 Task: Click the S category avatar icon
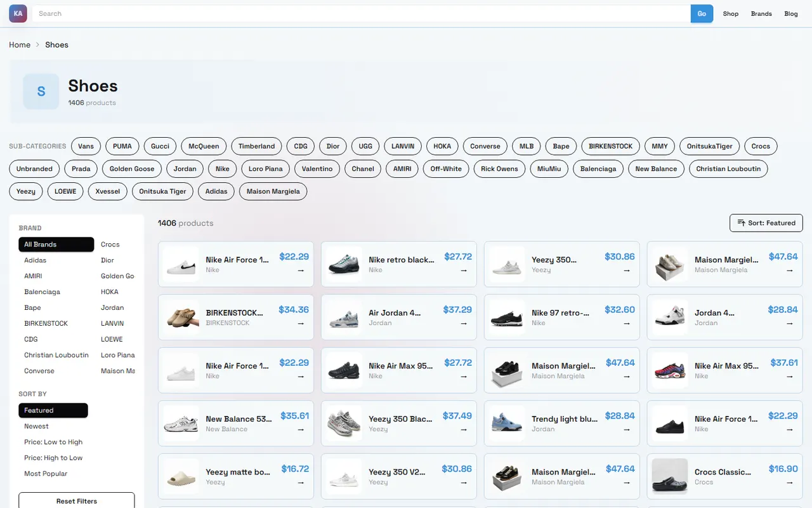[x=41, y=91]
